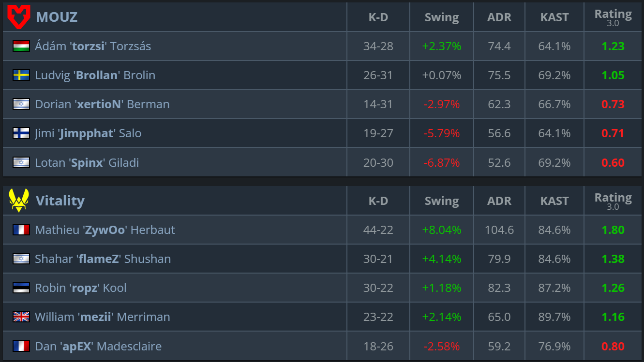The height and width of the screenshot is (362, 644).
Task: Click the Vitality bee logo icon
Action: coord(18,201)
